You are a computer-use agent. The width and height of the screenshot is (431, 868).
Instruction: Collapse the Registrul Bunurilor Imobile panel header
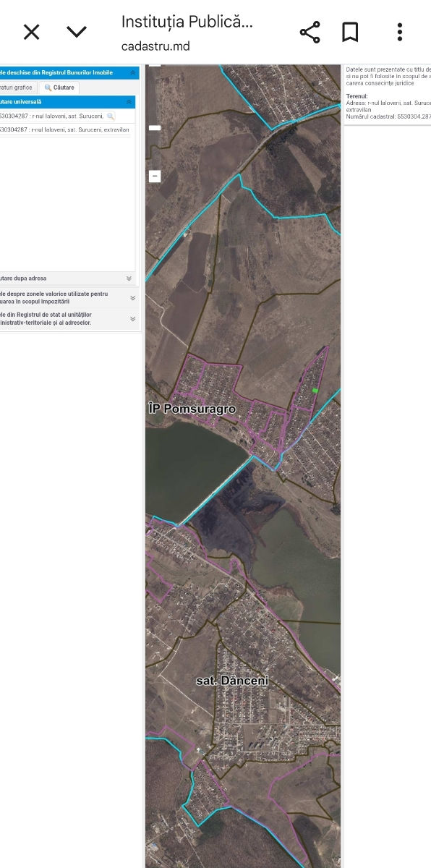click(x=132, y=73)
